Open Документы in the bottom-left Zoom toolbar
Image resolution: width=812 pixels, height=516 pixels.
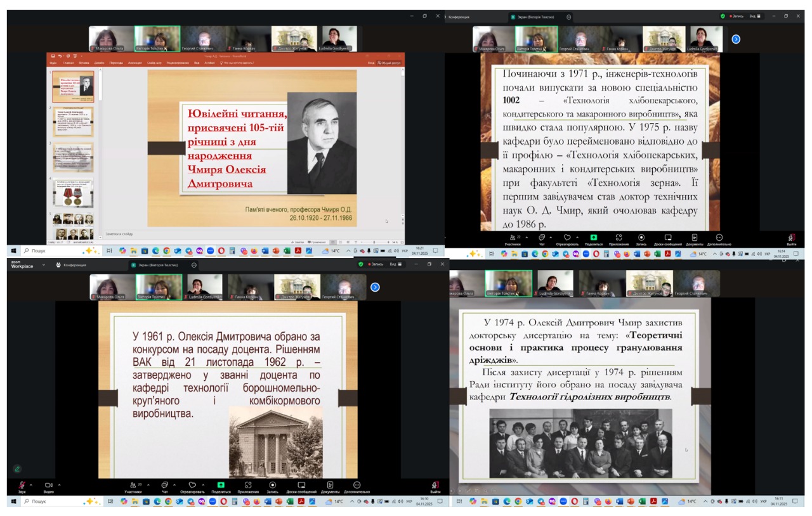[330, 486]
